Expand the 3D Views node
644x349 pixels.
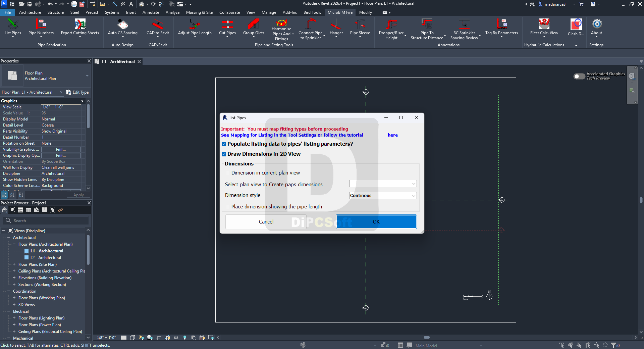click(14, 305)
